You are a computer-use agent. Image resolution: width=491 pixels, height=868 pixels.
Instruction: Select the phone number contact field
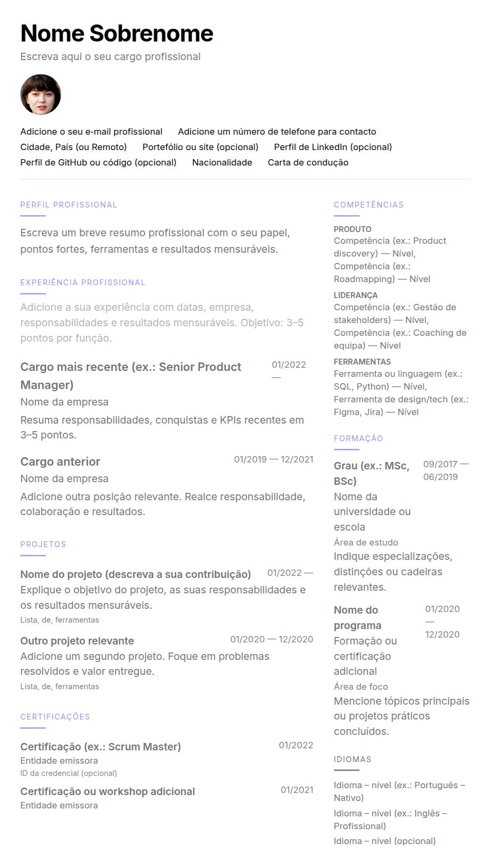pyautogui.click(x=277, y=131)
